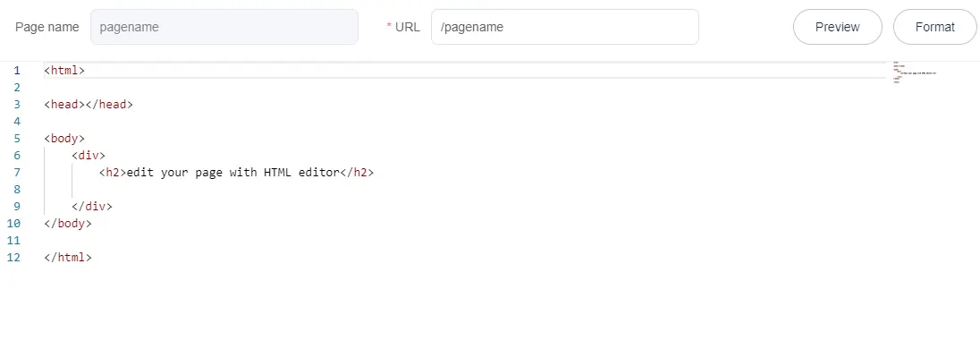Select line number 7 in gutter

tap(17, 172)
